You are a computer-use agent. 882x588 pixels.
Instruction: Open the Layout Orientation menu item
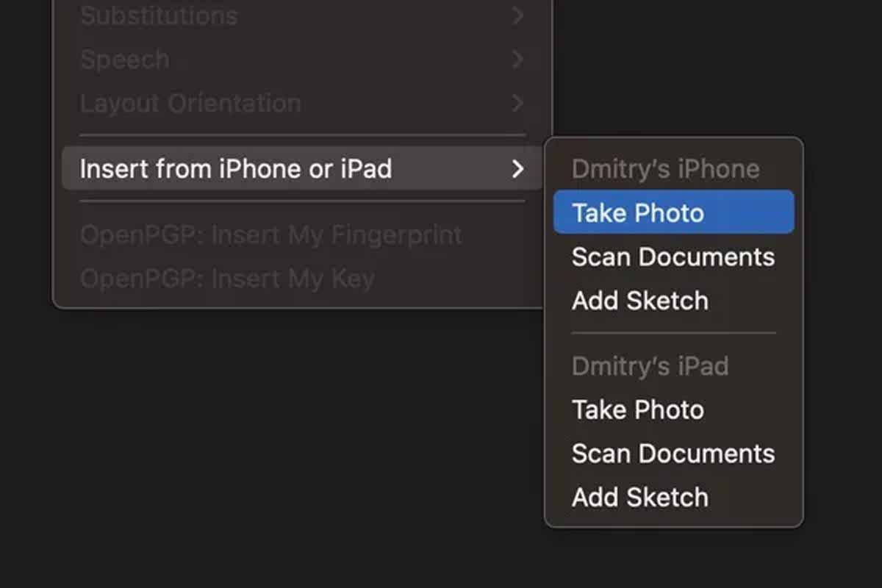point(190,103)
